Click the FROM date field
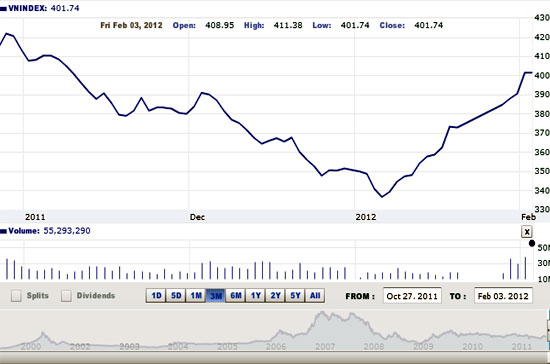The image size is (550, 364). click(412, 296)
